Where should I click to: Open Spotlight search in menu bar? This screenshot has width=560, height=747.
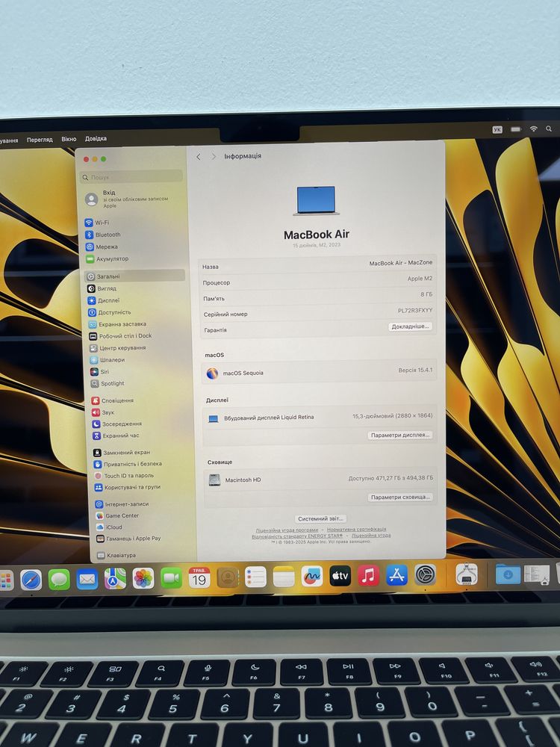click(549, 128)
